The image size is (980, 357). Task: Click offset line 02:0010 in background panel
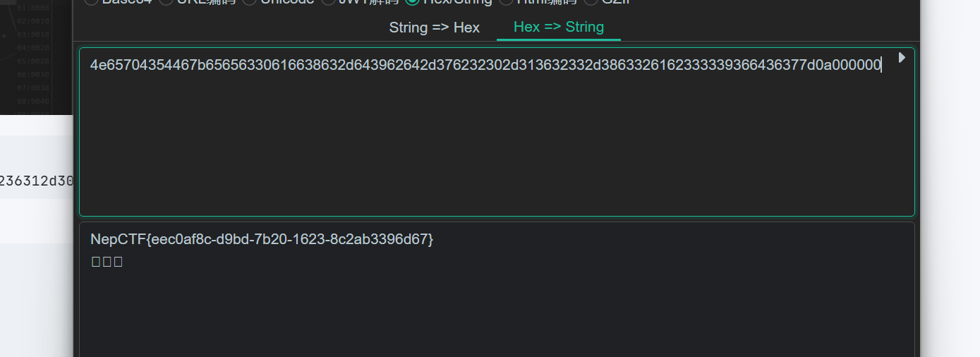32,21
